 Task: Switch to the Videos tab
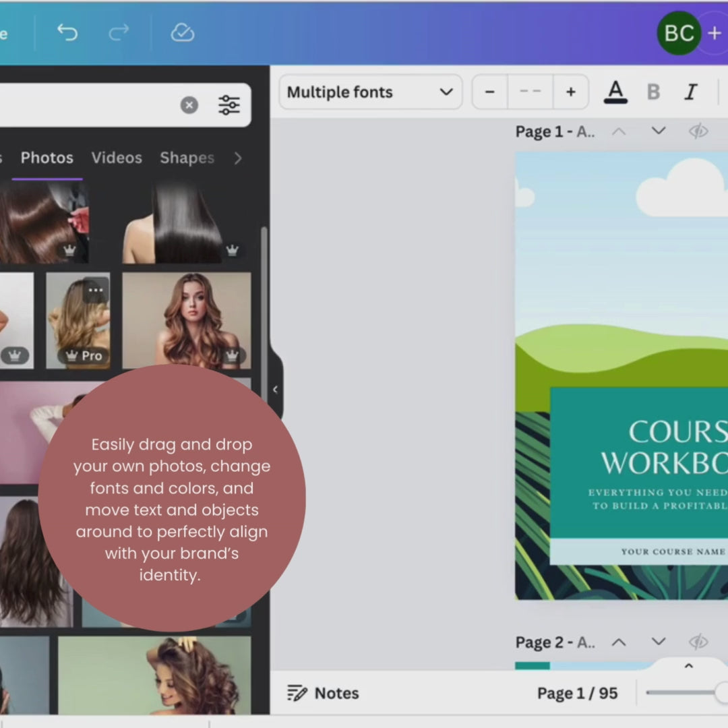117,158
